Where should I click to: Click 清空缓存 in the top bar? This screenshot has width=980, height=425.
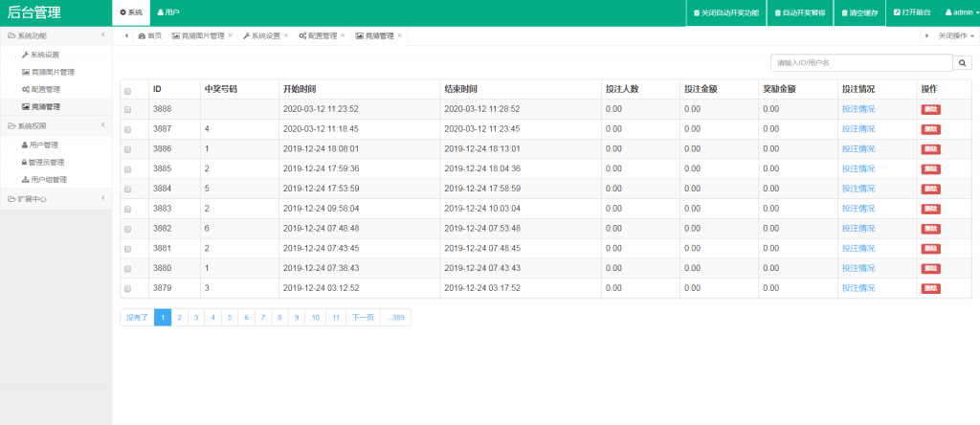coord(859,13)
